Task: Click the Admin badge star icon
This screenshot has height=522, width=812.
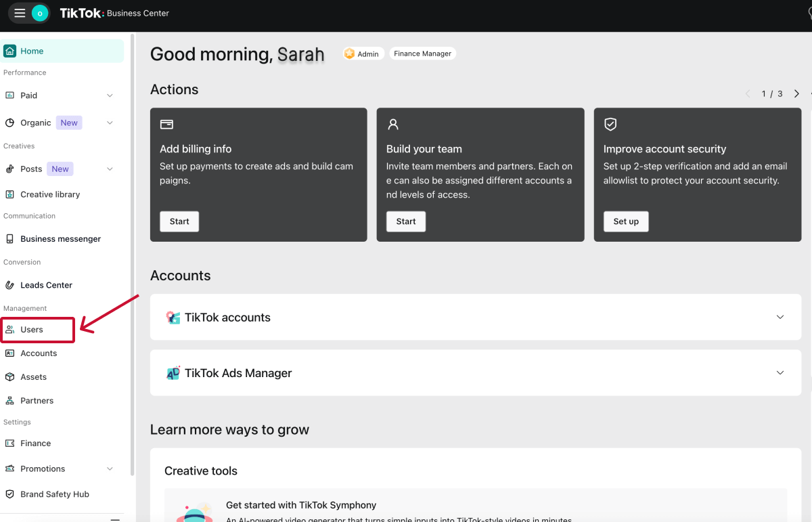Action: [350, 53]
